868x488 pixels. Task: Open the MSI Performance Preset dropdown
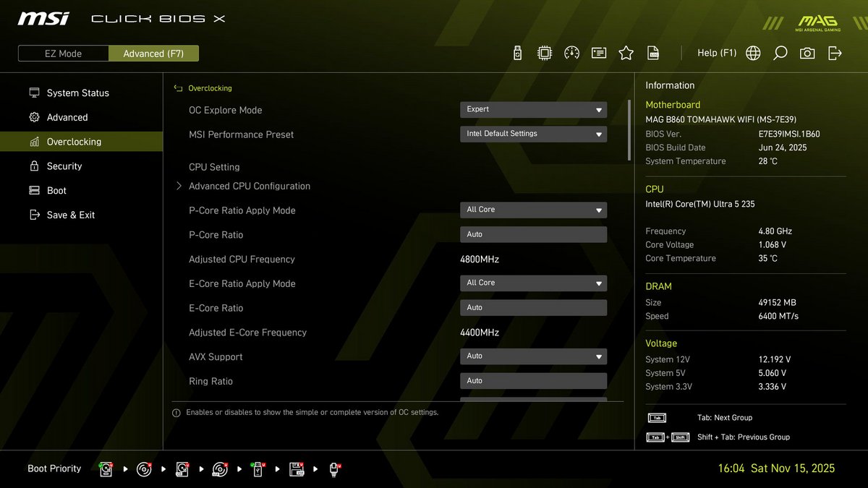[x=533, y=134]
